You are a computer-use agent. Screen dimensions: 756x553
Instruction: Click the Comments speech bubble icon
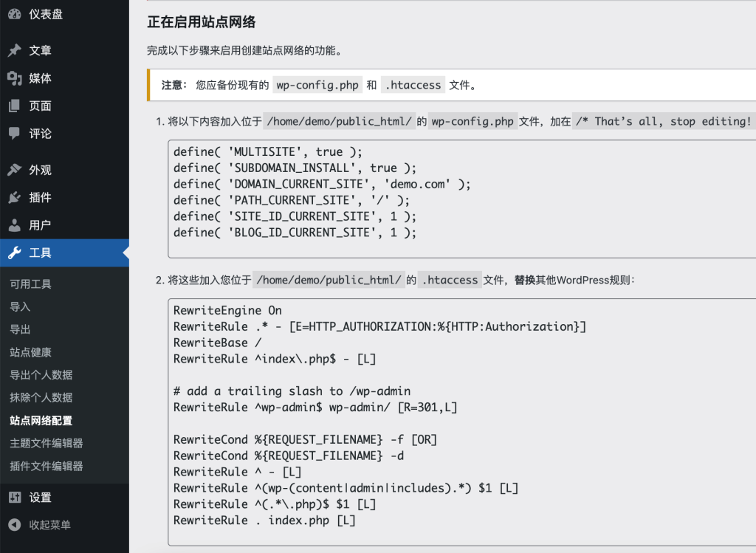[x=14, y=134]
